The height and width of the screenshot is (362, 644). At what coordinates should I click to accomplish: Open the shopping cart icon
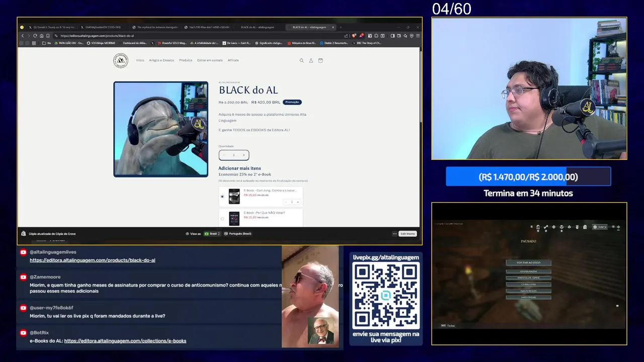tap(320, 60)
